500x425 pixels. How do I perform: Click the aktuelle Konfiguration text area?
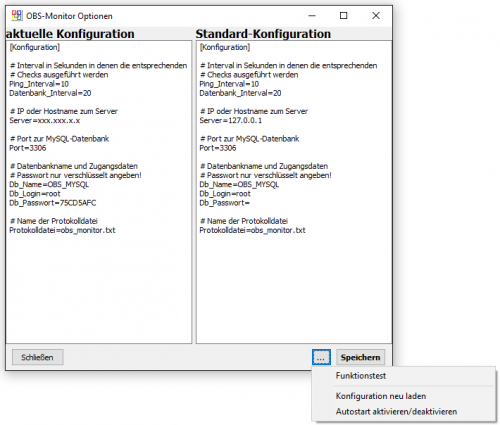click(99, 192)
